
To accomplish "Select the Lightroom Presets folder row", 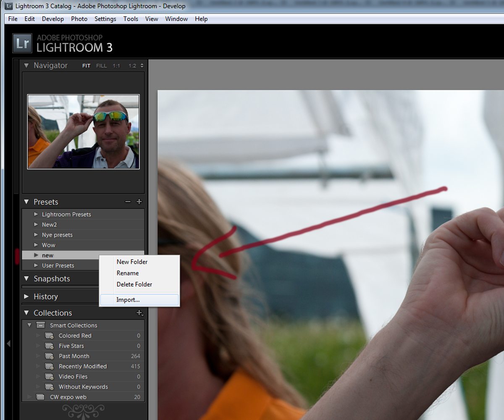I will coord(83,214).
